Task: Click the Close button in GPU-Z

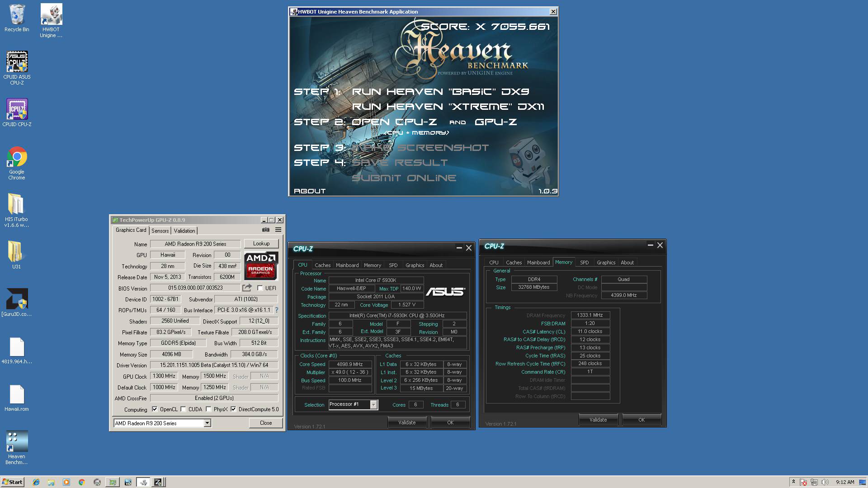Action: (x=266, y=423)
